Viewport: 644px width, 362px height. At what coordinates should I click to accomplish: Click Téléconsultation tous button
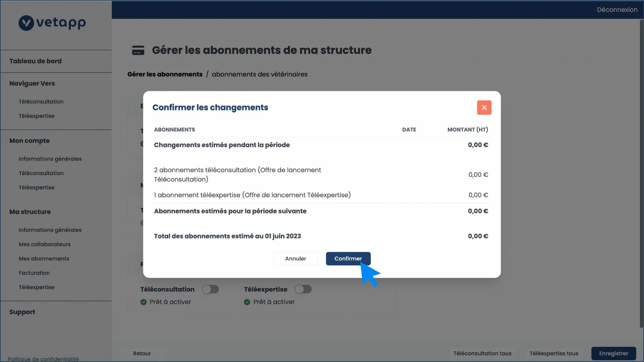tap(482, 353)
